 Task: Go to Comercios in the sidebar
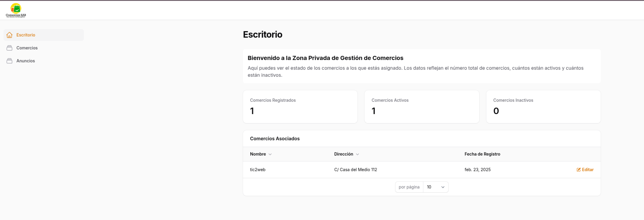[27, 48]
